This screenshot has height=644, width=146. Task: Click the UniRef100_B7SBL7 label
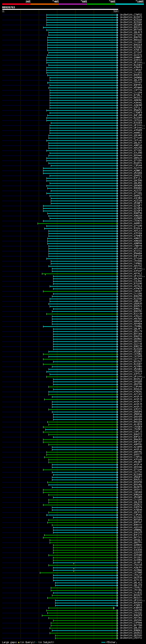(x=131, y=95)
